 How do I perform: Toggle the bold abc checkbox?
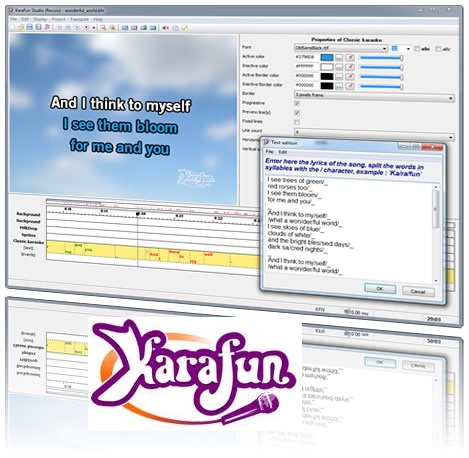[417, 49]
